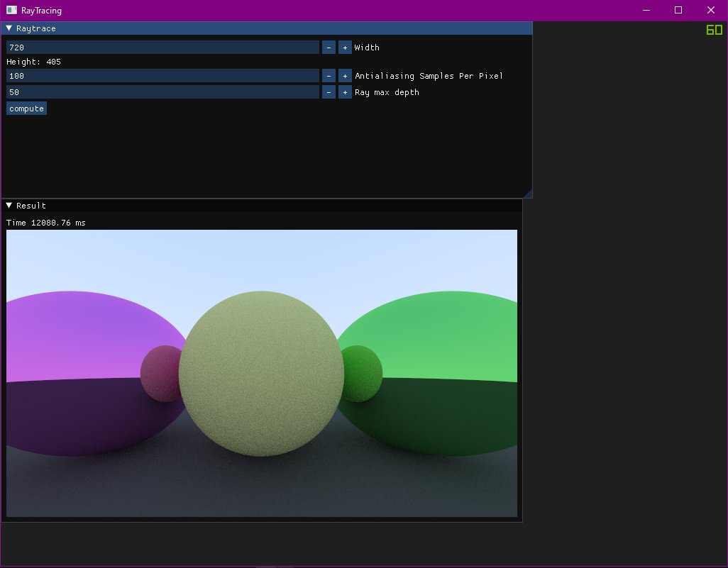Click the 'Ray max depth' label
Viewport: 728px width, 568px height.
(x=387, y=92)
